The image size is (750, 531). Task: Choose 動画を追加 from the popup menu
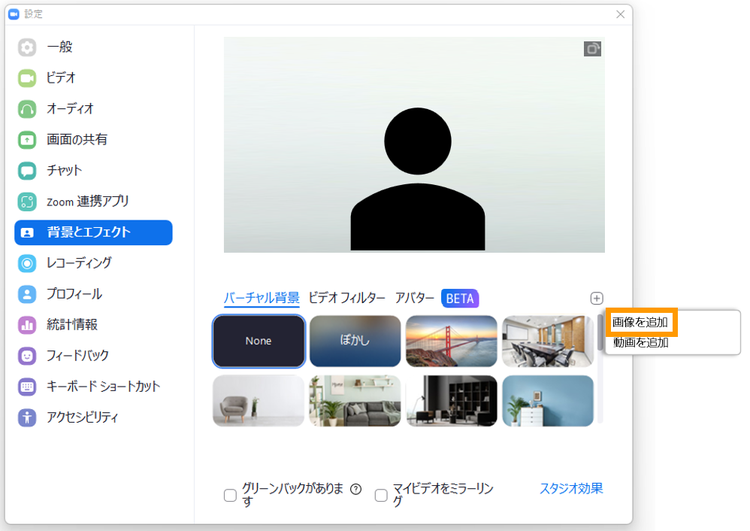click(641, 343)
